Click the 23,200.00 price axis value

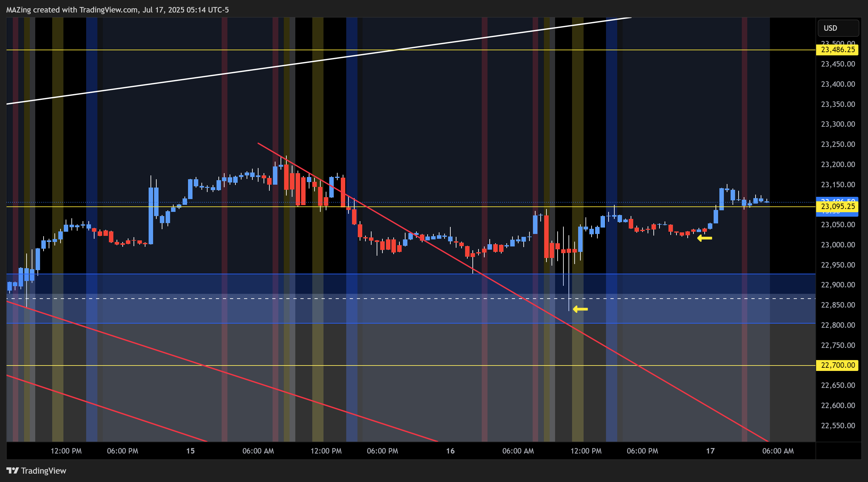click(x=838, y=165)
